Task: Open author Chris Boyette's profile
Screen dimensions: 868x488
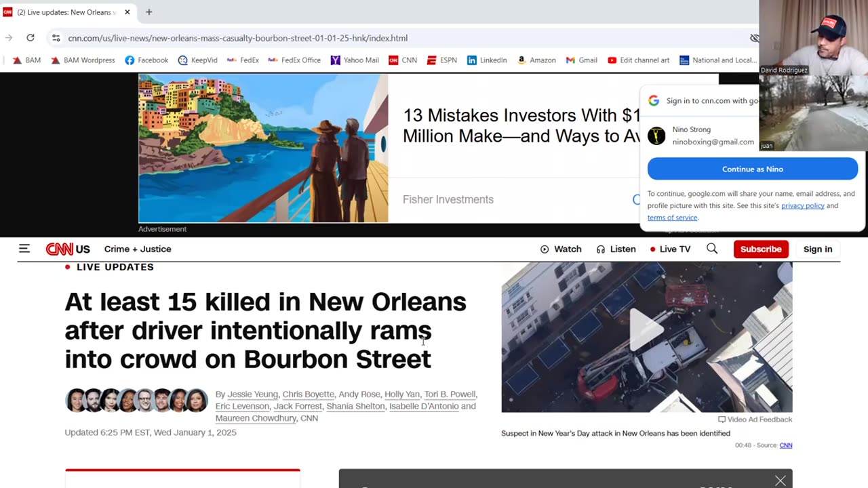Action: [x=309, y=394]
